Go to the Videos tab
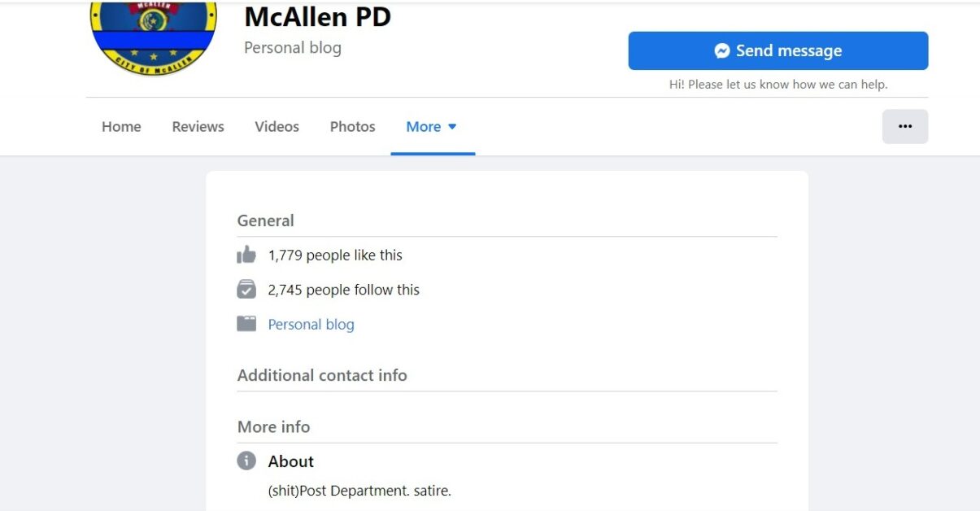This screenshot has height=511, width=980. click(277, 126)
